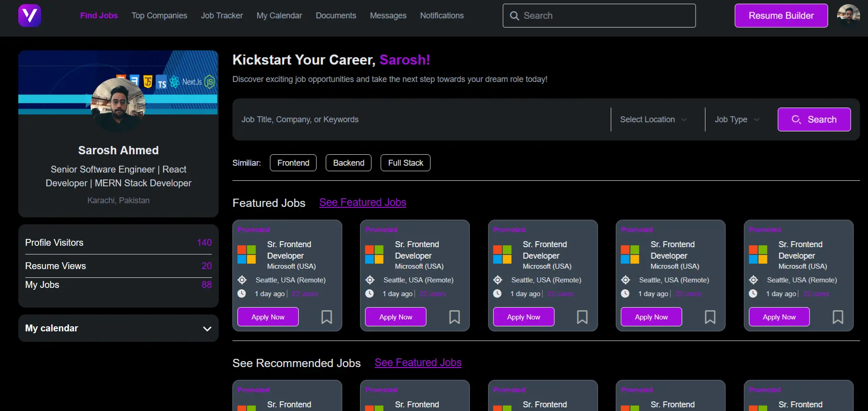
Task: Click clock icon on fourth Featured card
Action: (x=625, y=293)
